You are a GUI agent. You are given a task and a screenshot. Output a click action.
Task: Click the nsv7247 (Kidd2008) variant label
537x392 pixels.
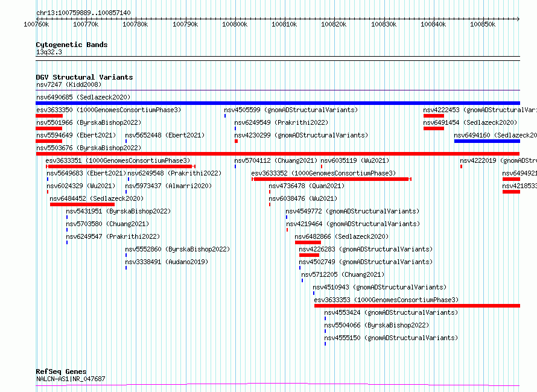coord(69,84)
